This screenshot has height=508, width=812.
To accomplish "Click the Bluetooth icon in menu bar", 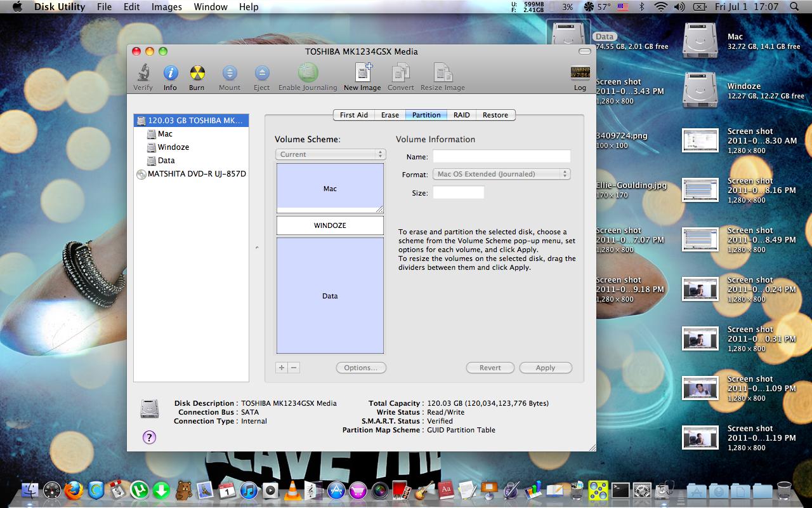I will 641,7.
